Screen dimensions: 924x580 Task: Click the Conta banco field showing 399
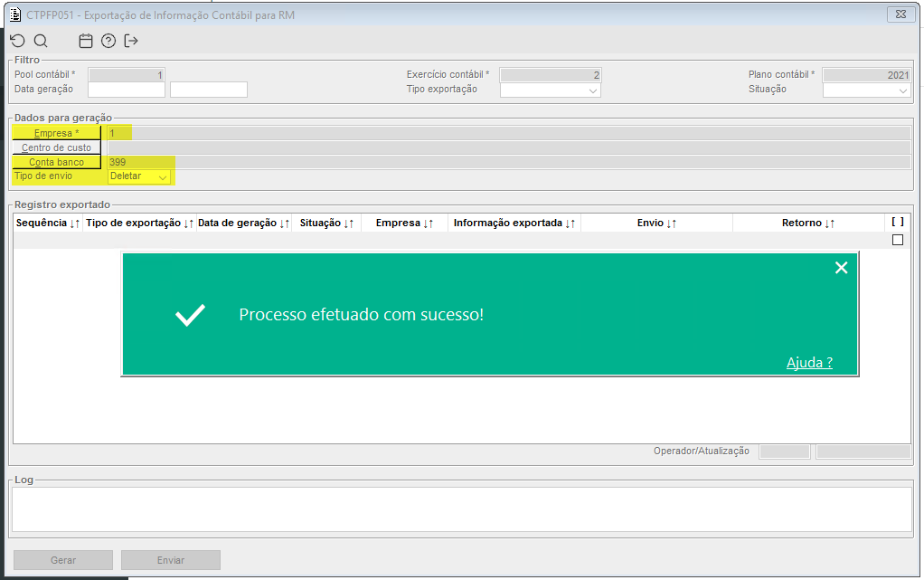pos(509,162)
